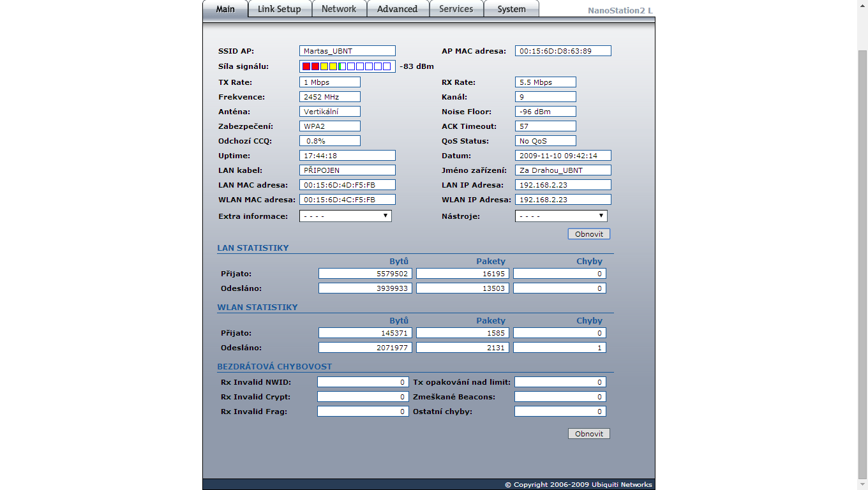The image size is (868, 490).
Task: Click the Rx Invalid NWID value field
Action: [363, 382]
